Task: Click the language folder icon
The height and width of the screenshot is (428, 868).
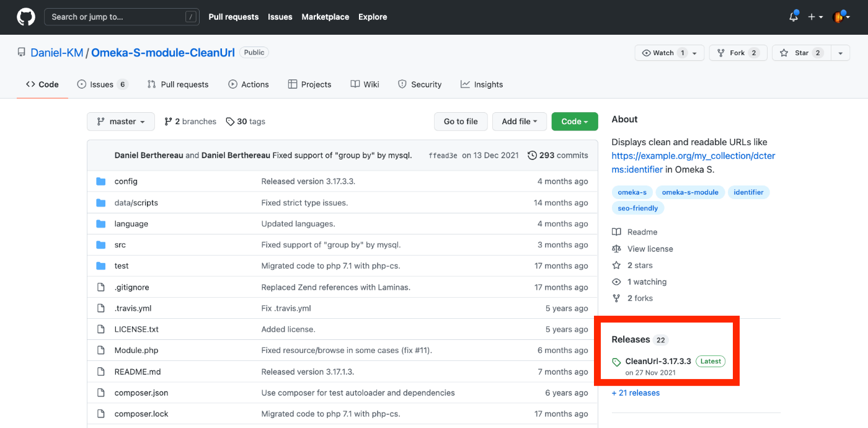Action: click(101, 224)
